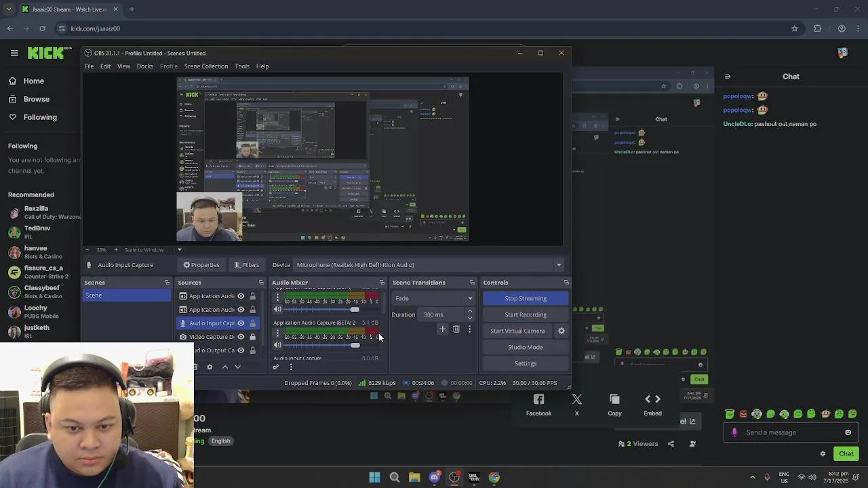868x488 pixels.
Task: Open advanced audio properties in Audio Mixer
Action: (x=276, y=367)
